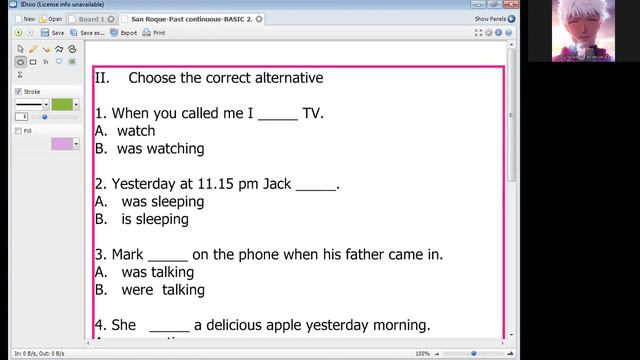The height and width of the screenshot is (360, 640).
Task: Click the Open button
Action: (51, 19)
